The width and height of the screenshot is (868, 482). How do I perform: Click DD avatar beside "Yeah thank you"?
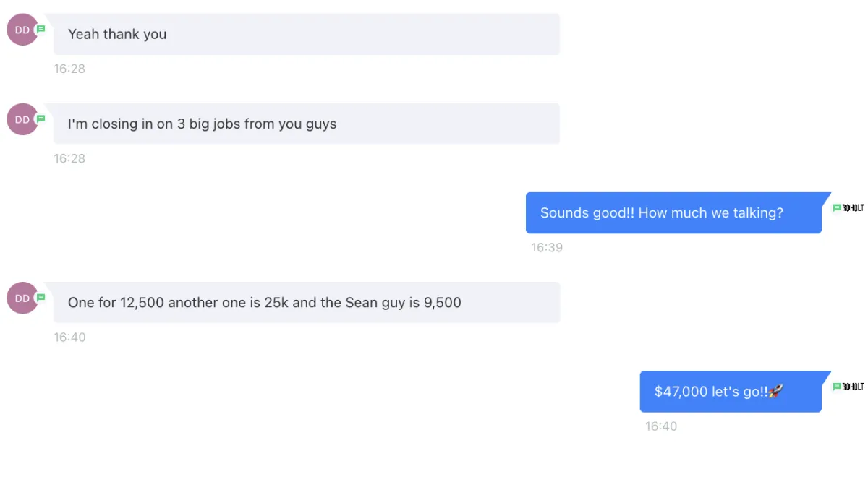tap(21, 30)
